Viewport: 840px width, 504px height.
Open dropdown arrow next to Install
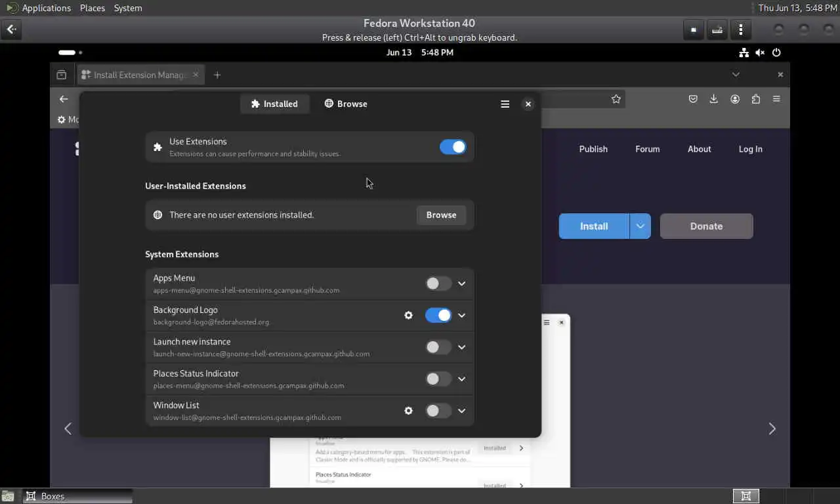(x=640, y=226)
